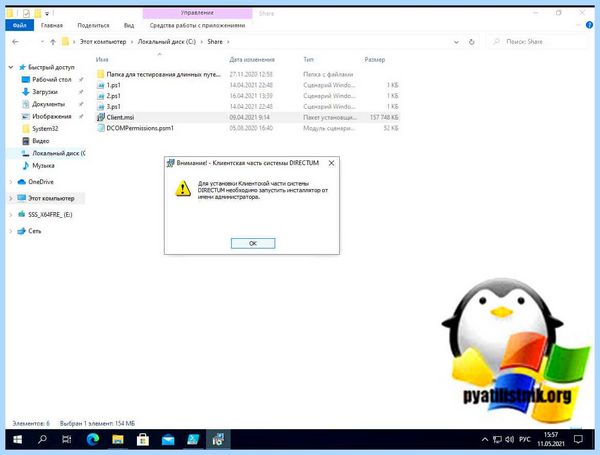
Task: Click OK in the DIRECTUM warning dialog
Action: [253, 243]
